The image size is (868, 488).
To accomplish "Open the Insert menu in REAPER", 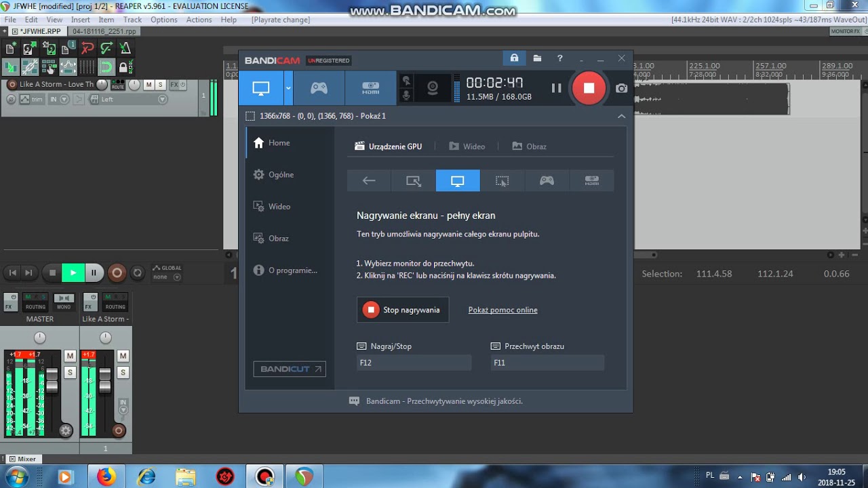I will pyautogui.click(x=80, y=20).
